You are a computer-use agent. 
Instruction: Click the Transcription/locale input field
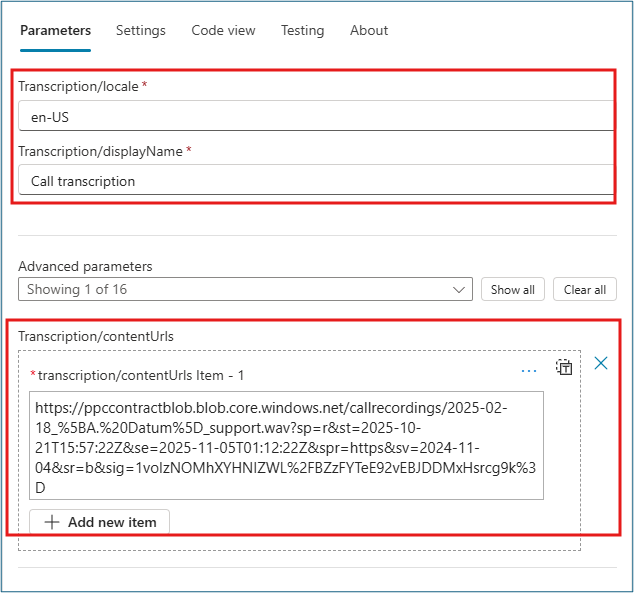pyautogui.click(x=316, y=116)
